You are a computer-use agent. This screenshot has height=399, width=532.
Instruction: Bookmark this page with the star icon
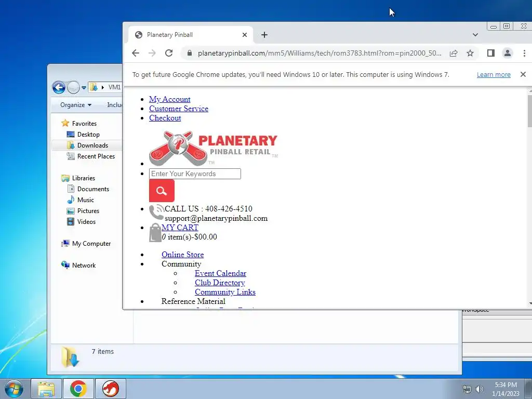(470, 53)
